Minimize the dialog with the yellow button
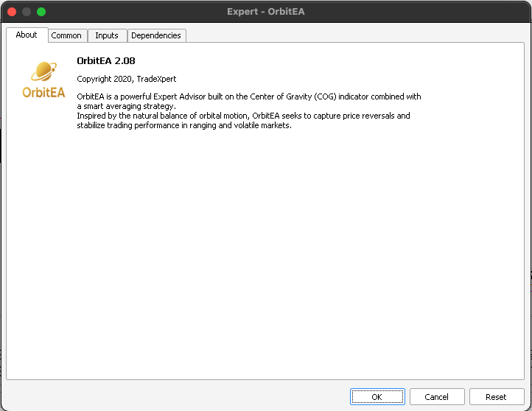532x411 pixels. coord(27,12)
